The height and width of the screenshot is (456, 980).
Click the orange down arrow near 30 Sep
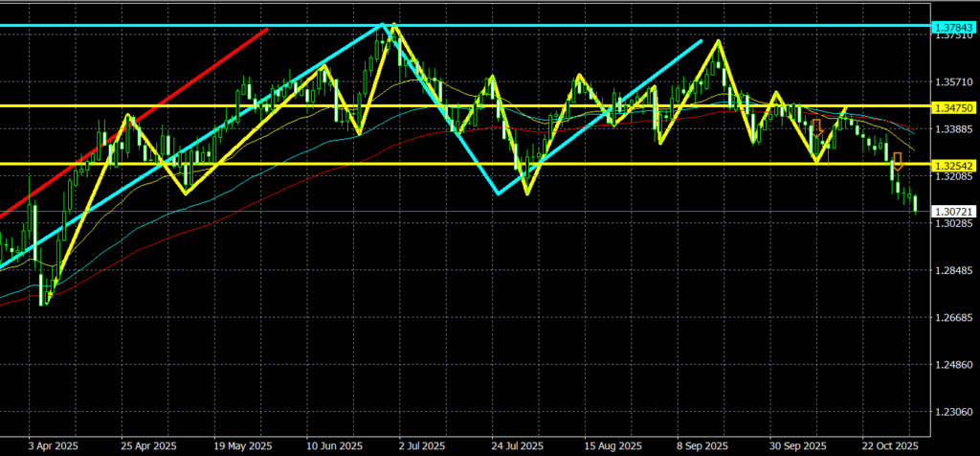816,126
